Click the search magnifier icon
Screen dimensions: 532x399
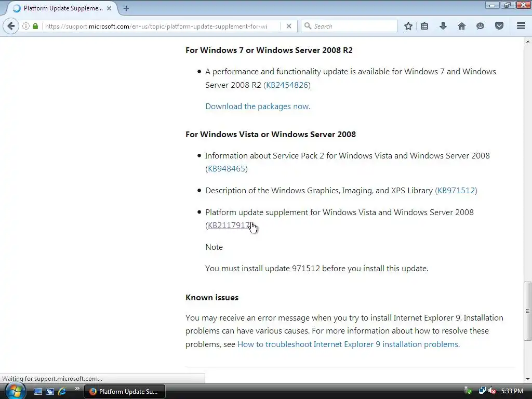click(308, 26)
